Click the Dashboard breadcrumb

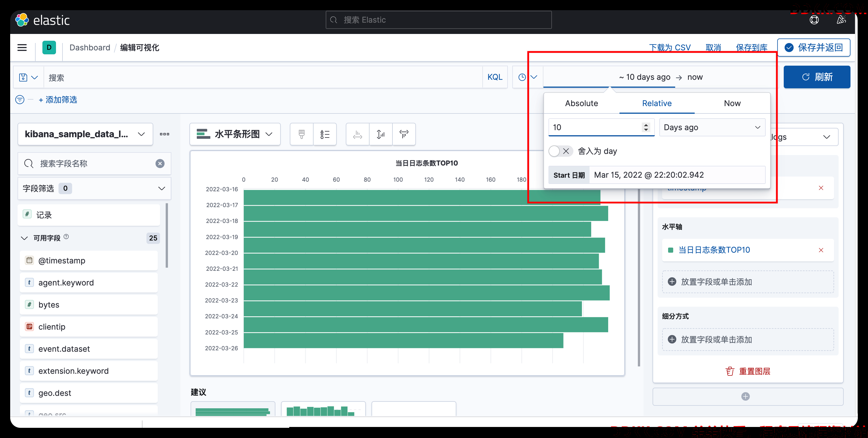pyautogui.click(x=90, y=48)
